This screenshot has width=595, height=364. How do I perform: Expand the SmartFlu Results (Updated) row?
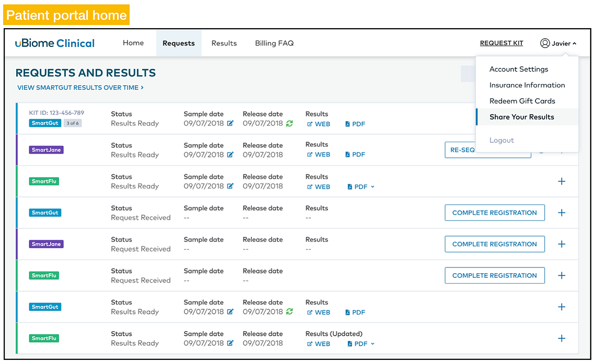coord(562,338)
